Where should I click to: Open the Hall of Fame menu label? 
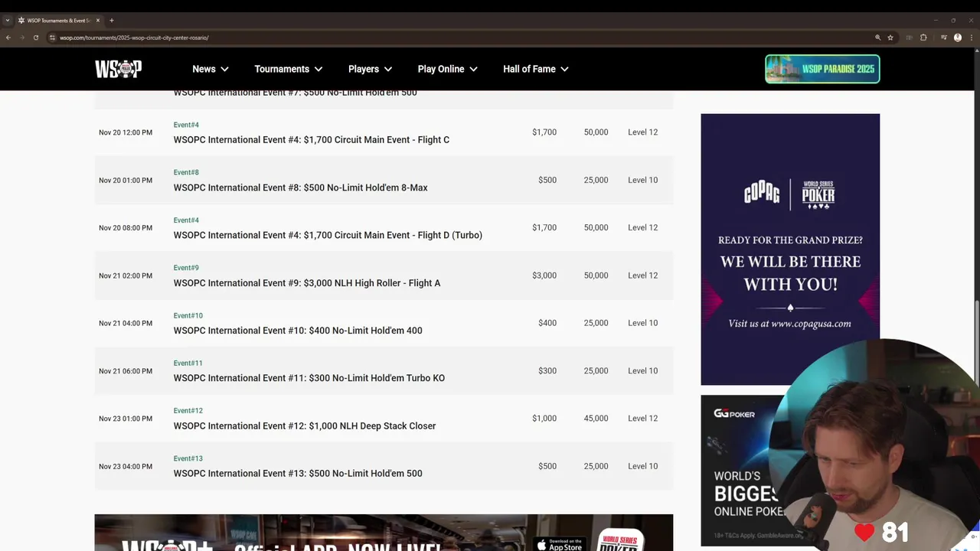click(529, 69)
